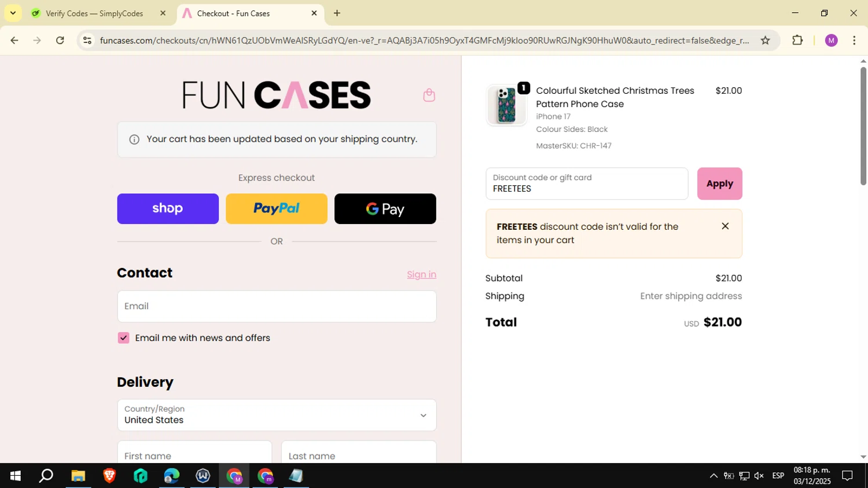View site information icon in address bar
868x488 pixels.
coord(87,41)
